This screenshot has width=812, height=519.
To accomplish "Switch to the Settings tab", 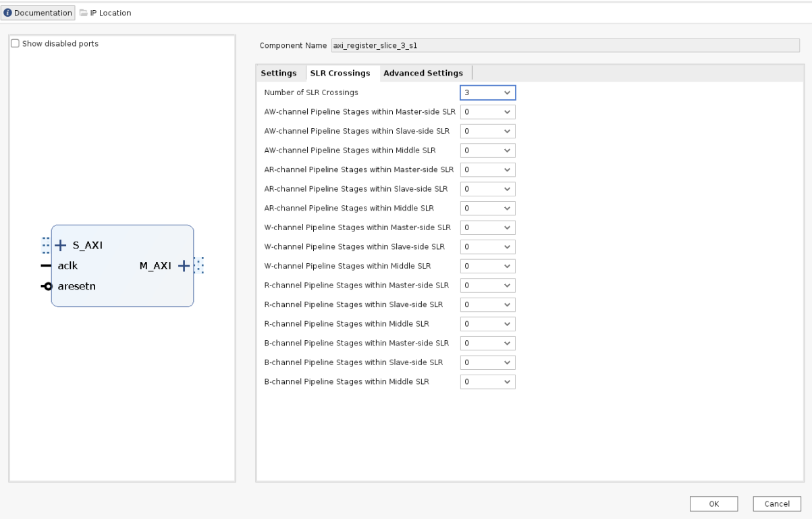I will pyautogui.click(x=278, y=73).
